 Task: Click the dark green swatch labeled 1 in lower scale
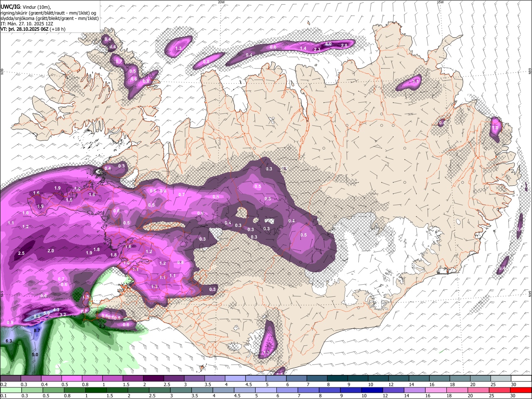[96, 390]
